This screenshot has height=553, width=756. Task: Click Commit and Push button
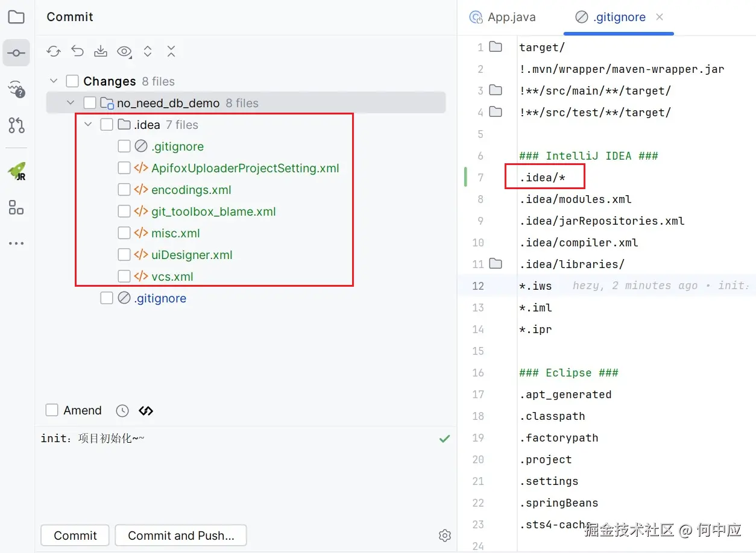(x=181, y=536)
